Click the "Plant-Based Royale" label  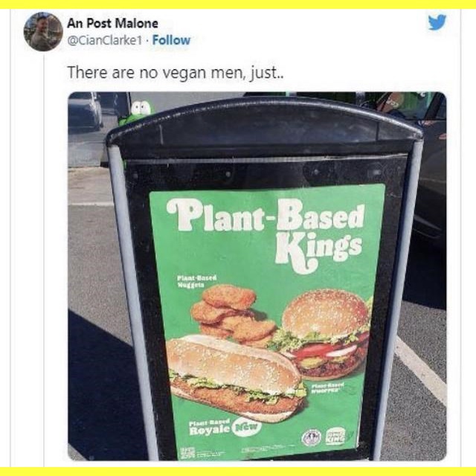(x=205, y=427)
